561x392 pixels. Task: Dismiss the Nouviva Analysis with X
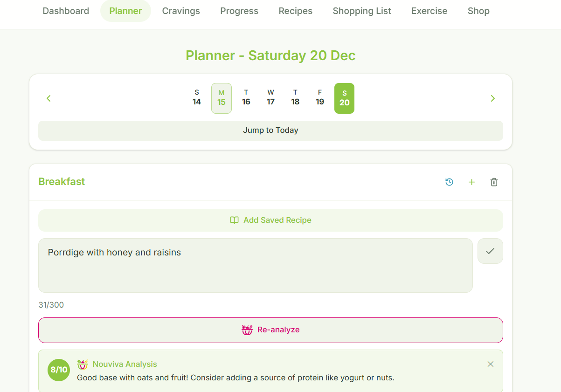tap(490, 364)
